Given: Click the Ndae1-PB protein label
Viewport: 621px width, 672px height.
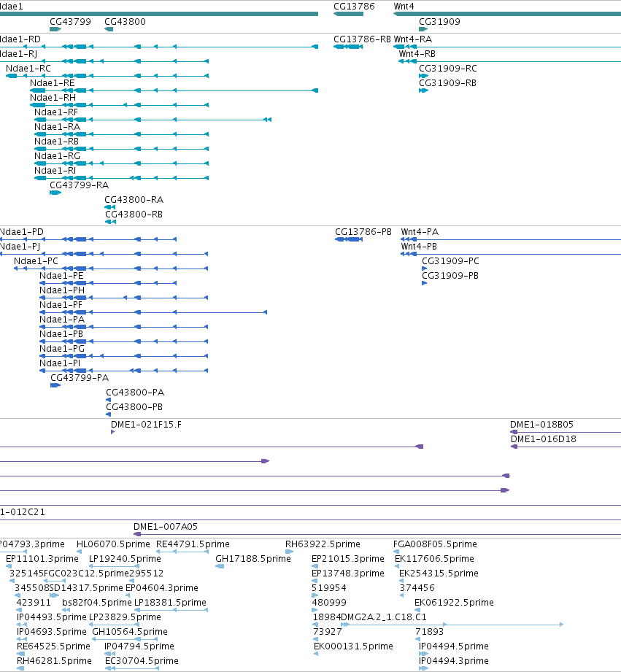Looking at the screenshot, I should pyautogui.click(x=61, y=333).
